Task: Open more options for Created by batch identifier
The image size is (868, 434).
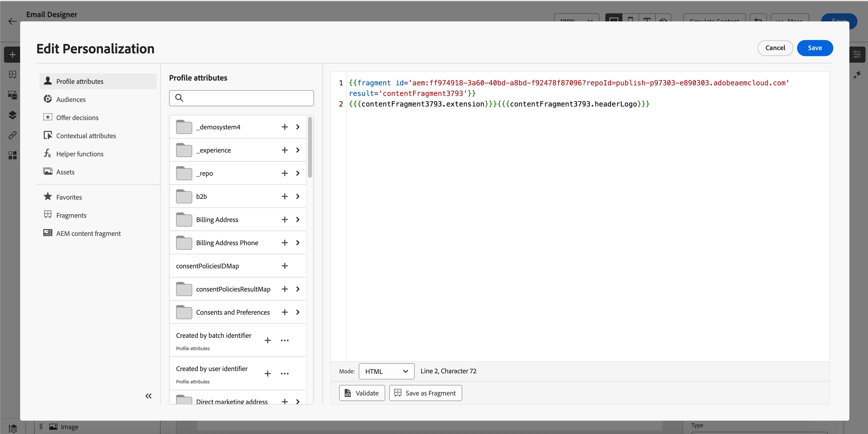Action: [285, 340]
